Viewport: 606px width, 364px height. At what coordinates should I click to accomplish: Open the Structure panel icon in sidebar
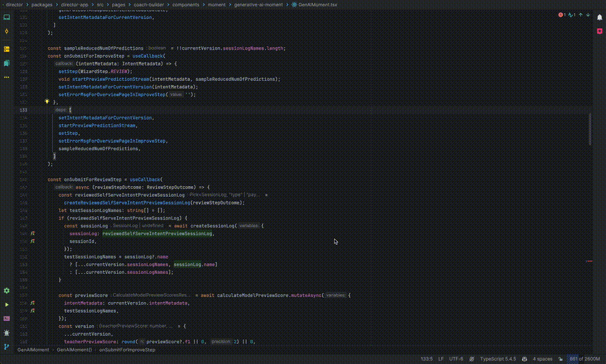pyautogui.click(x=6, y=49)
